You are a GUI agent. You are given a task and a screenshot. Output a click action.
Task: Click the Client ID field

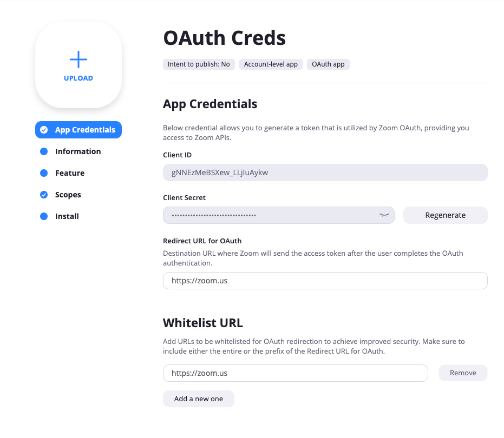325,172
